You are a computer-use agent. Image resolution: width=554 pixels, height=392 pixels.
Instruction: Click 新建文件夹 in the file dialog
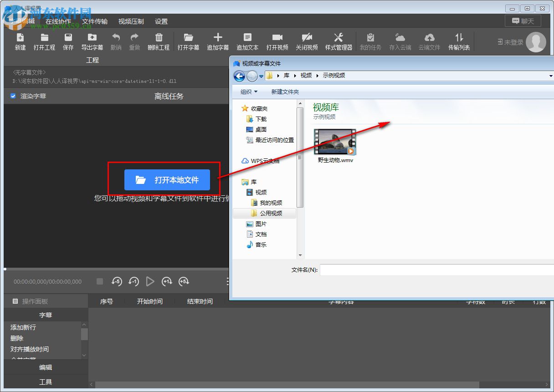click(x=285, y=92)
